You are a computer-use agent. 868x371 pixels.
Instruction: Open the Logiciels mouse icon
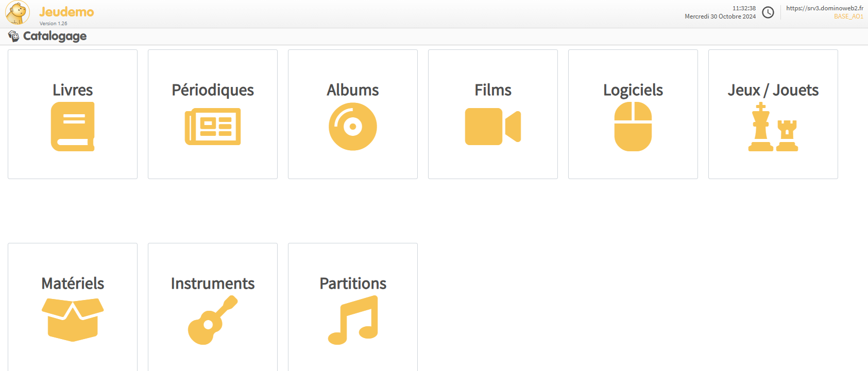click(633, 127)
